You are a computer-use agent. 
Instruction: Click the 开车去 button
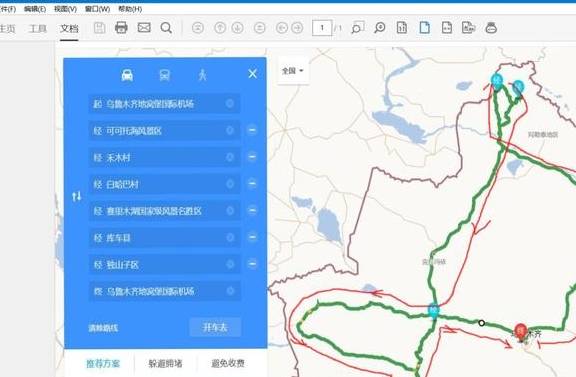pyautogui.click(x=215, y=327)
